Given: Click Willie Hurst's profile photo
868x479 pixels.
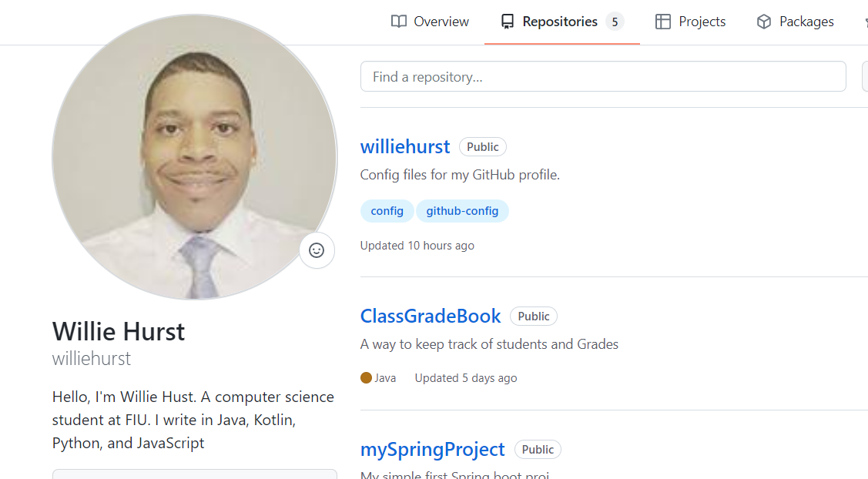Looking at the screenshot, I should 194,157.
